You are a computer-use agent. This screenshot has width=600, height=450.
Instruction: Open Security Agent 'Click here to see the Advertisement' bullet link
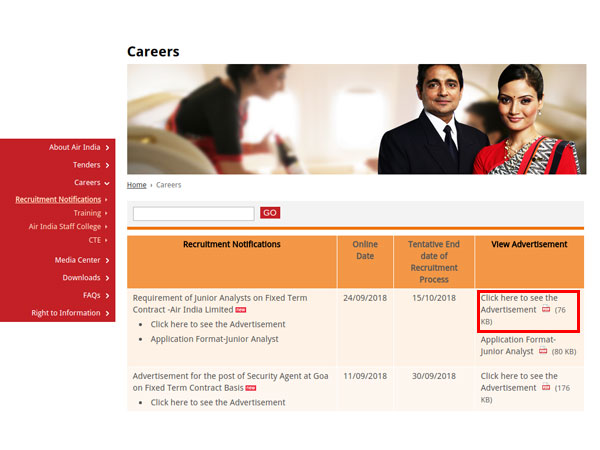218,403
